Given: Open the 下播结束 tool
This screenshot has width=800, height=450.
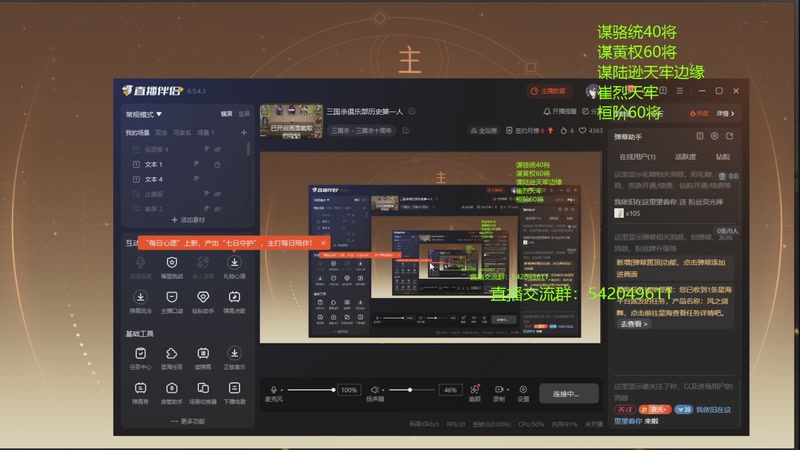Looking at the screenshot, I should pos(234,392).
